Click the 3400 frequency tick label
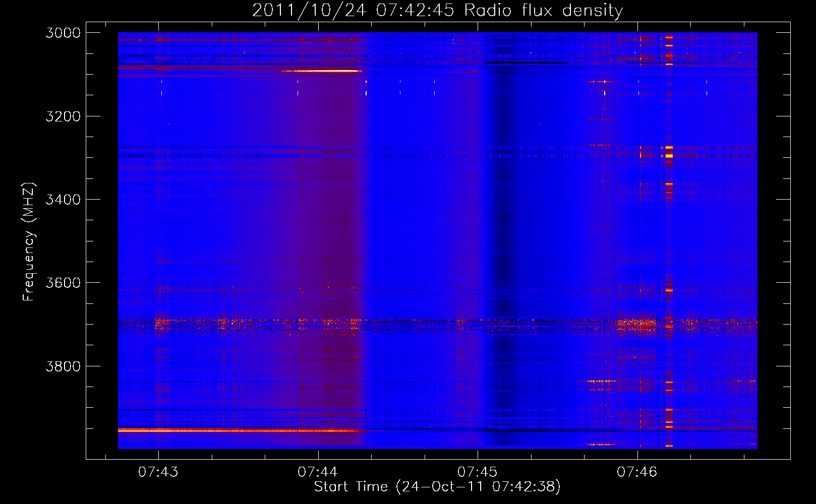 tap(63, 200)
